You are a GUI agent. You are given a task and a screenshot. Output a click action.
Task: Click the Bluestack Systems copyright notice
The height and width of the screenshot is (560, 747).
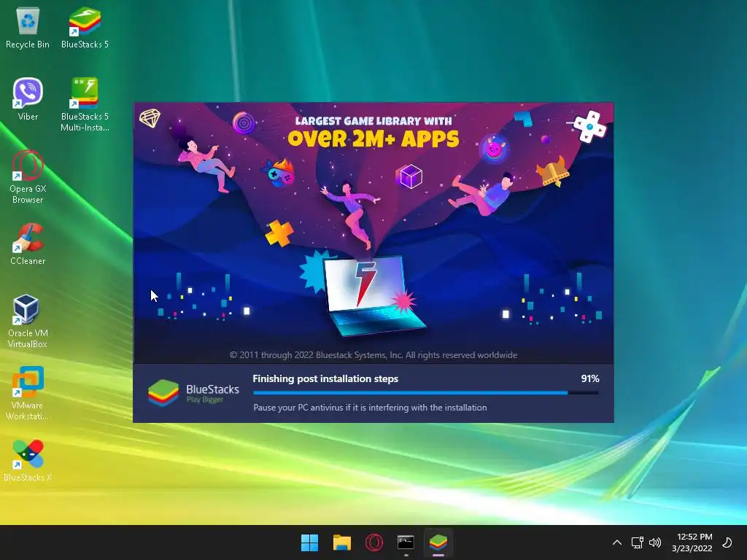click(x=373, y=355)
